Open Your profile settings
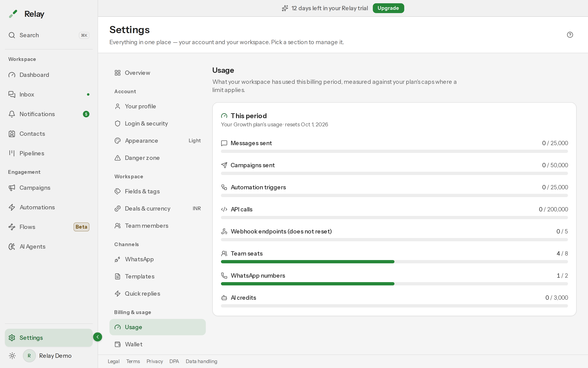This screenshot has width=588, height=368. pos(157,106)
